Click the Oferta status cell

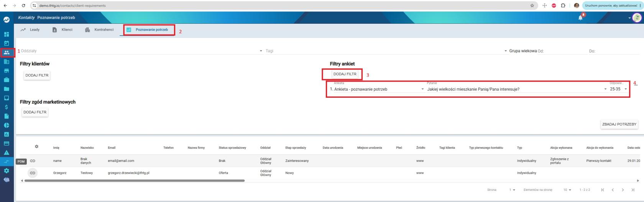[x=223, y=173]
